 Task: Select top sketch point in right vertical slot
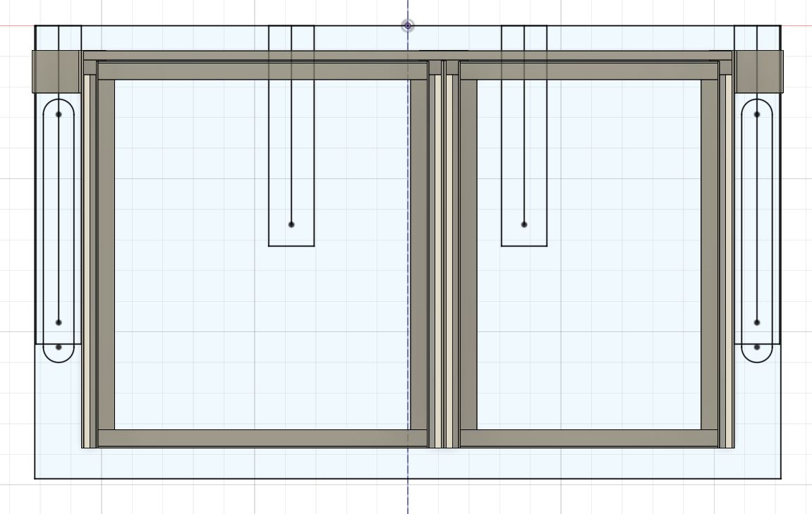[x=757, y=114]
